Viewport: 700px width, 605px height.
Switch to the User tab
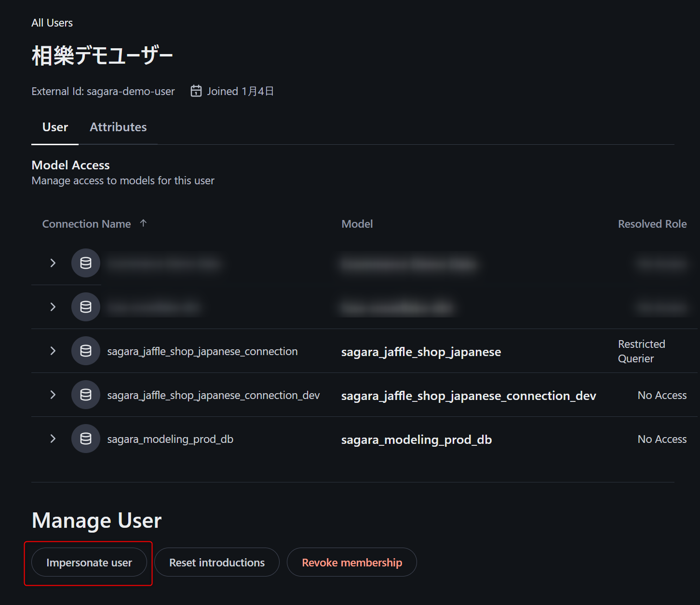coord(55,127)
